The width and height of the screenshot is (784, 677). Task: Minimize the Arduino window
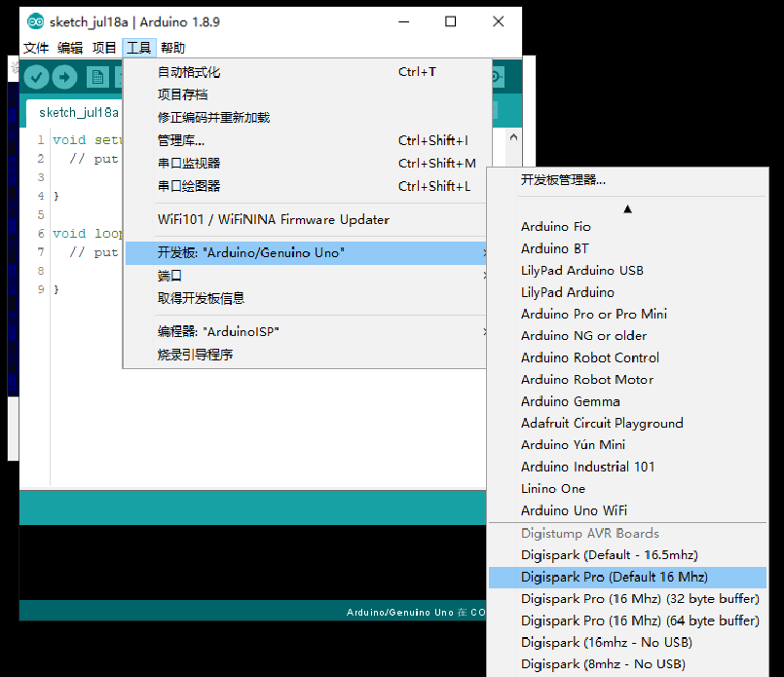pos(404,22)
